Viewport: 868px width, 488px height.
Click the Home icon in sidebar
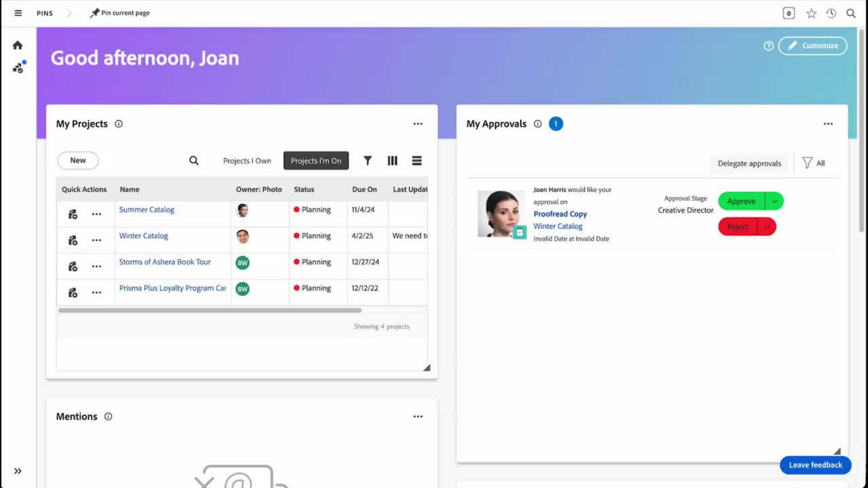pyautogui.click(x=18, y=45)
